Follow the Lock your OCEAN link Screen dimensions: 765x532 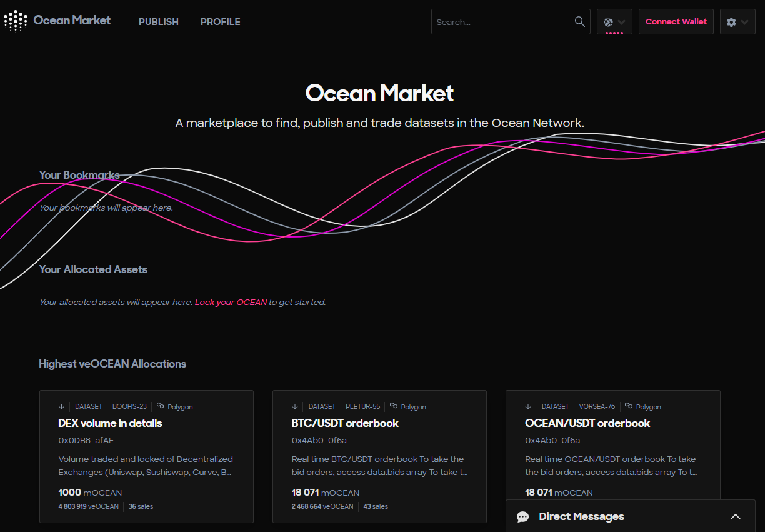pyautogui.click(x=231, y=302)
